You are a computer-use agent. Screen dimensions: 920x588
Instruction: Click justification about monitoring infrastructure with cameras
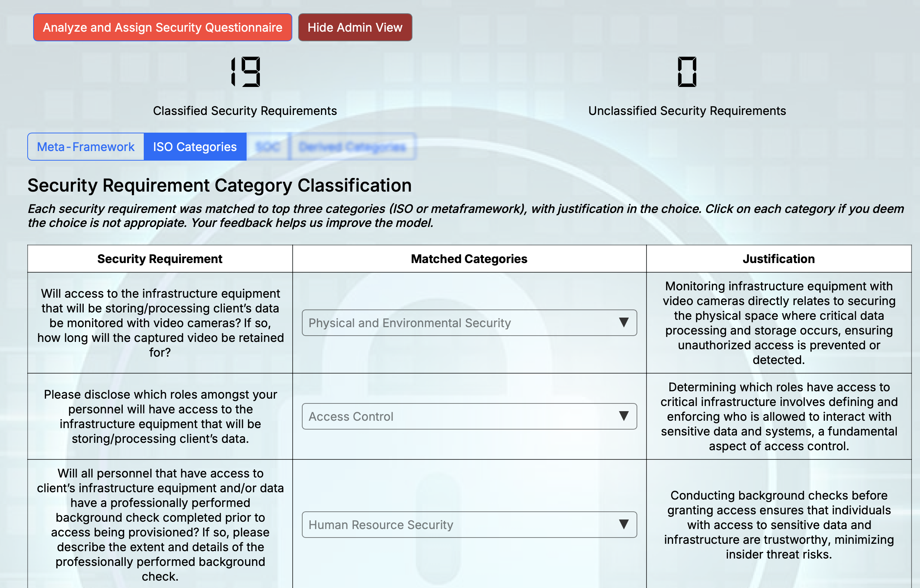[x=778, y=323]
